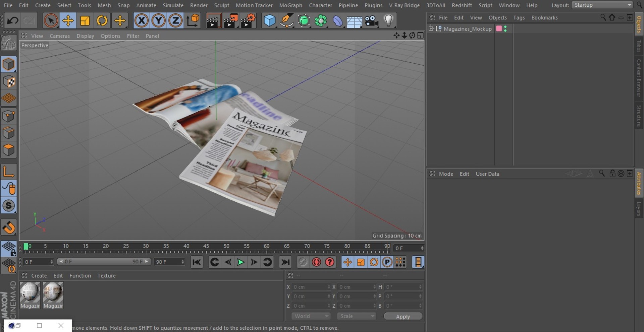Click the Magnet snap icon in left toolbar

(9, 227)
